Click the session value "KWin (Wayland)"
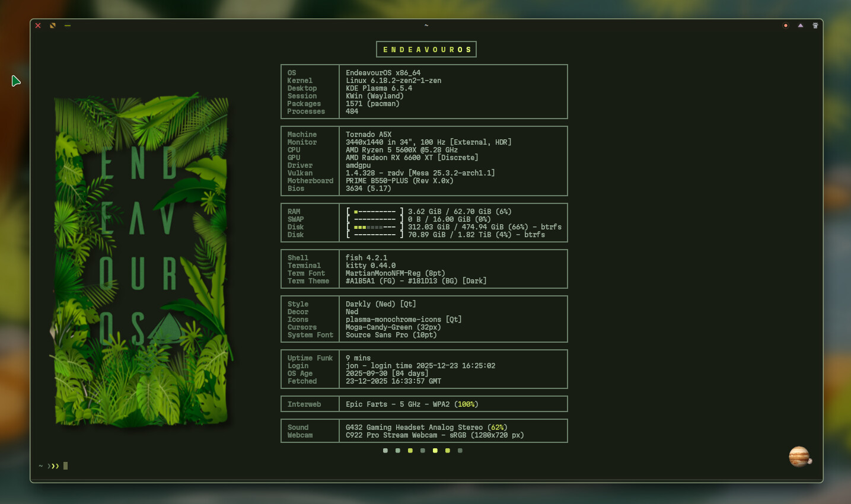The image size is (851, 504). click(x=375, y=96)
